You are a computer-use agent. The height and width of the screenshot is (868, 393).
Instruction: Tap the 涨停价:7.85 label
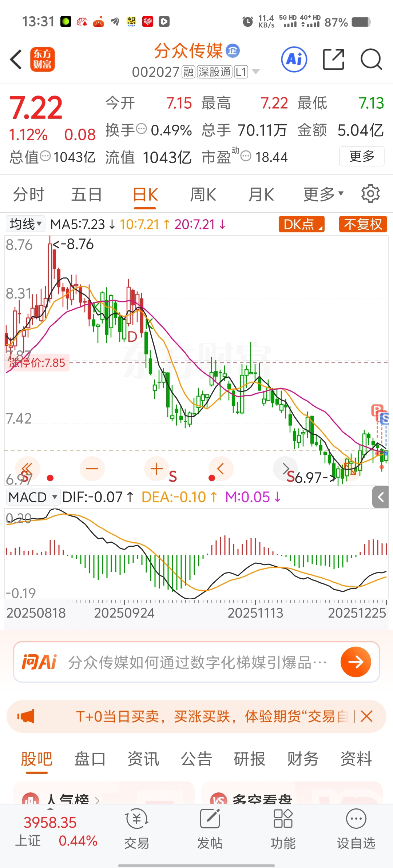(37, 363)
